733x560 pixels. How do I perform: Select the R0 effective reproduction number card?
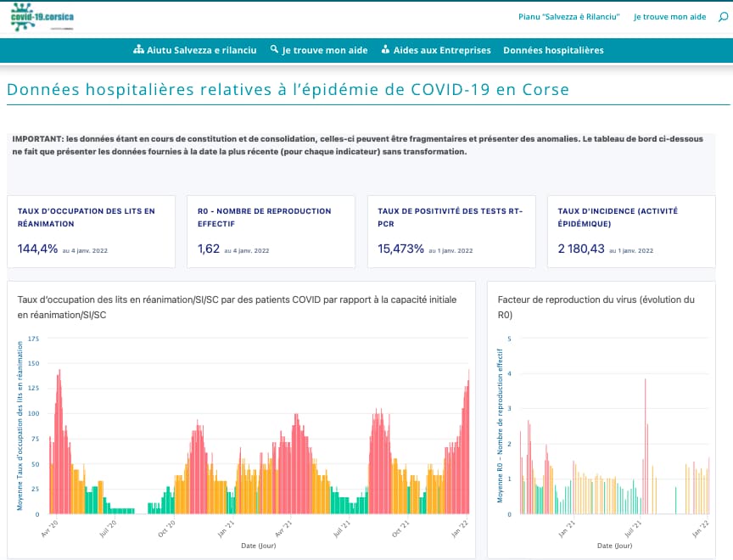coord(271,232)
